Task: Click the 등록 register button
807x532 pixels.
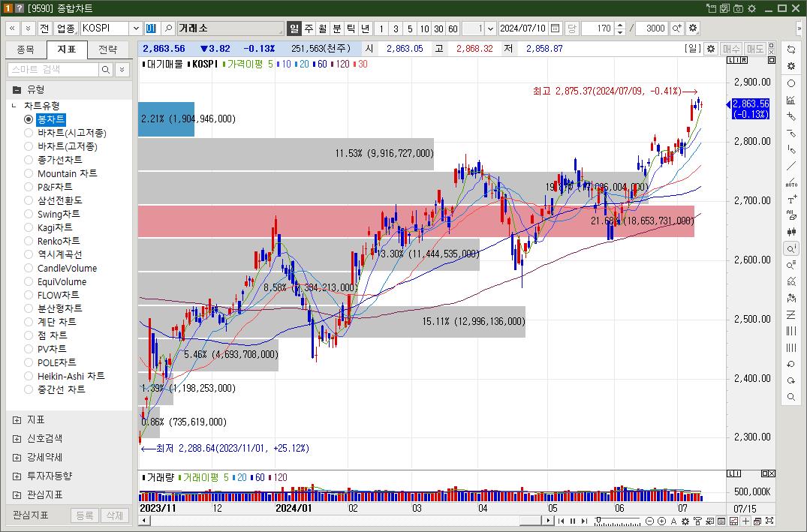Action: pyautogui.click(x=84, y=515)
